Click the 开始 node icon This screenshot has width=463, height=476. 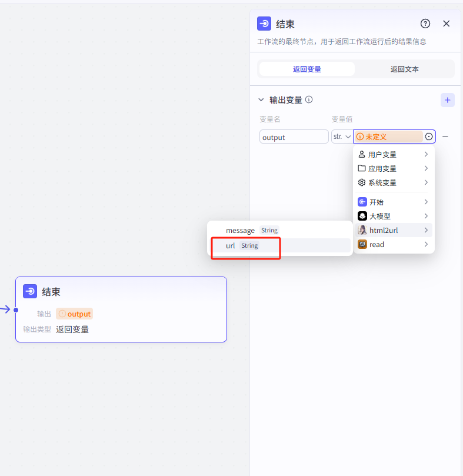point(362,202)
